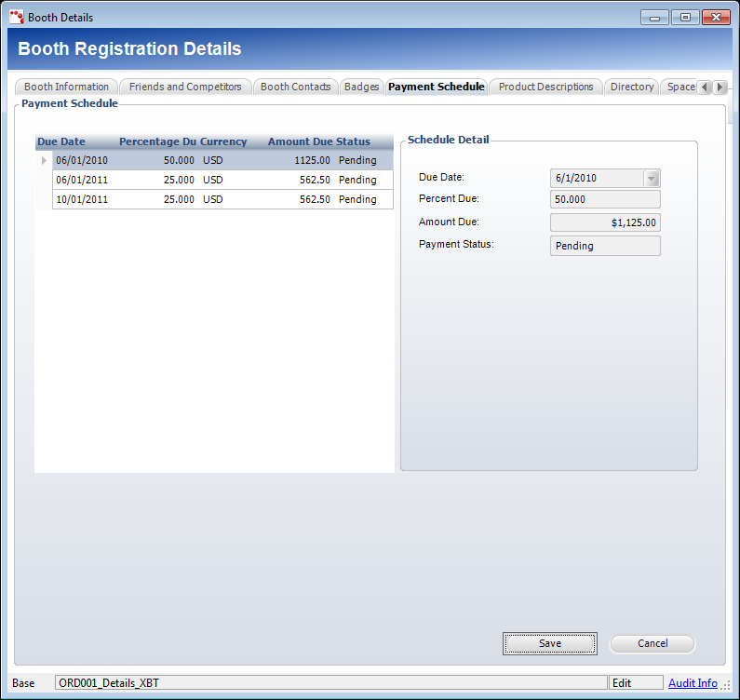Click USD currency in the 10/01/2011 row
The image size is (740, 700).
coord(213,199)
